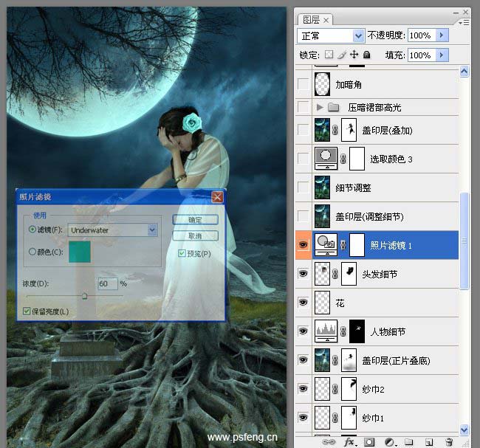480x448 pixels.
Task: Click the 浓度 slider handle
Action: pos(84,296)
